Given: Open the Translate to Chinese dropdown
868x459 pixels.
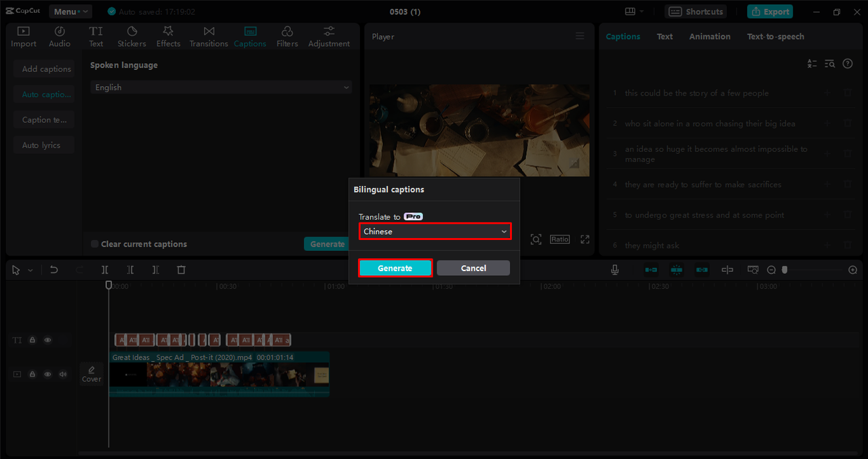Looking at the screenshot, I should coord(435,231).
